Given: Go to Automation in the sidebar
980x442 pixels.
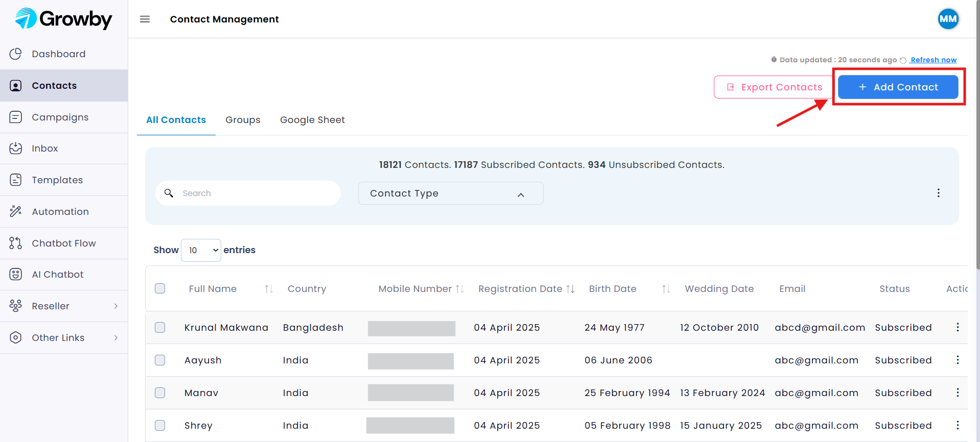Looking at the screenshot, I should [60, 212].
